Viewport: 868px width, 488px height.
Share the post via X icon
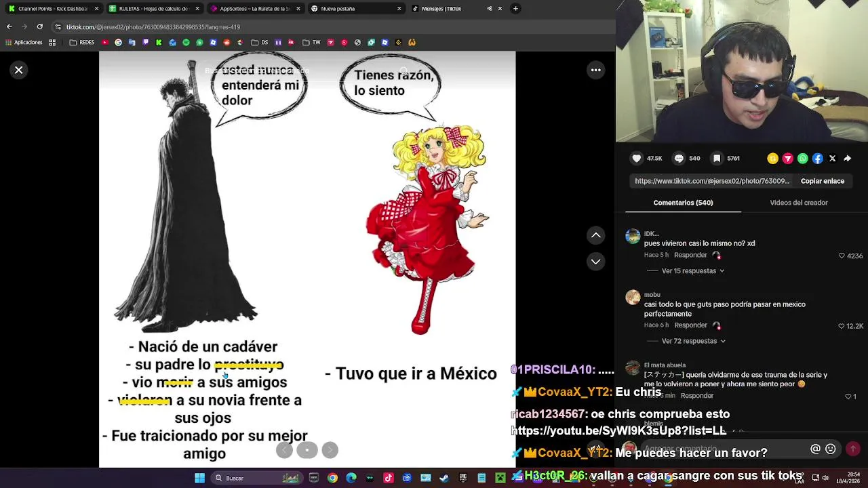point(833,158)
